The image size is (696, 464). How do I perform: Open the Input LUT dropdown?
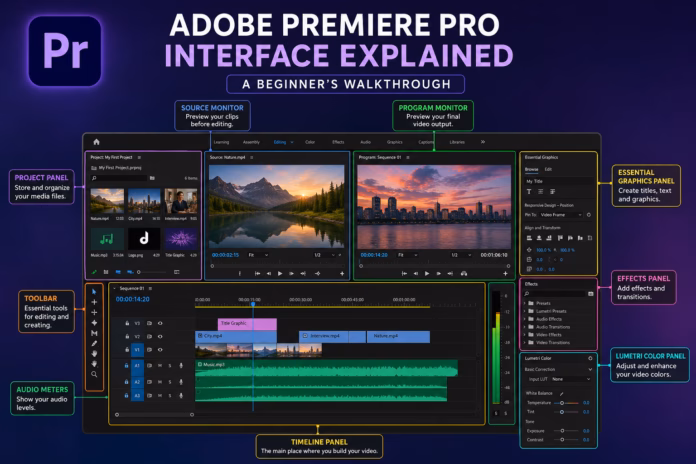coord(571,379)
